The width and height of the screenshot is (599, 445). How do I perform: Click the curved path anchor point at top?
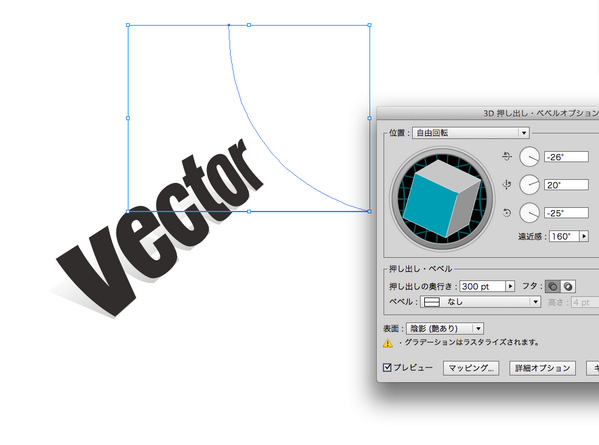click(x=229, y=25)
